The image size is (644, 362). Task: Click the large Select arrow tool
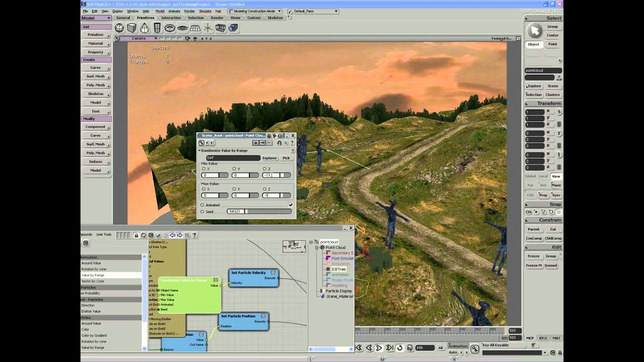coord(534,31)
